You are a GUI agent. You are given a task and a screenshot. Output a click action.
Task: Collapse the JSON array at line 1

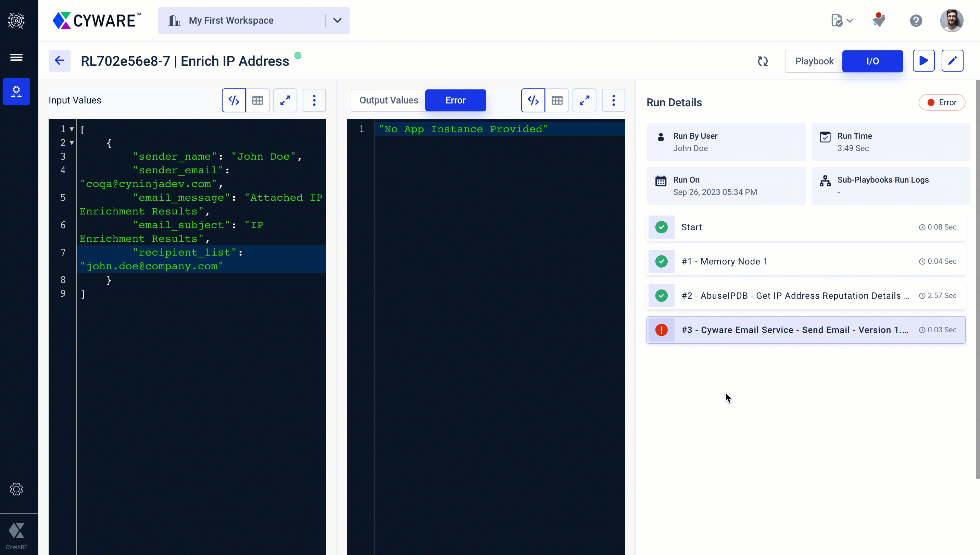pyautogui.click(x=72, y=129)
